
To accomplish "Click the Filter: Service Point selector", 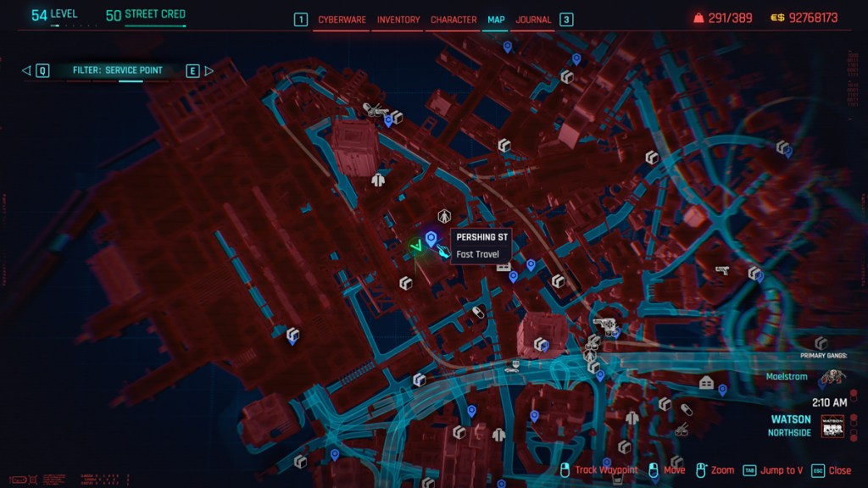I will pos(117,70).
